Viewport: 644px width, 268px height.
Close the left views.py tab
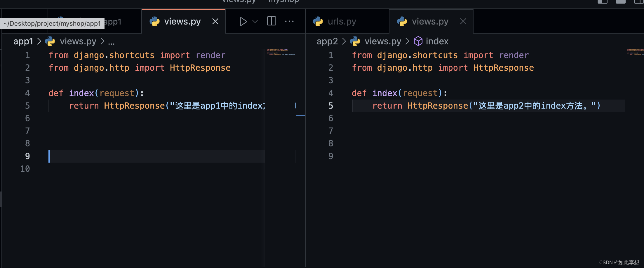click(x=215, y=21)
